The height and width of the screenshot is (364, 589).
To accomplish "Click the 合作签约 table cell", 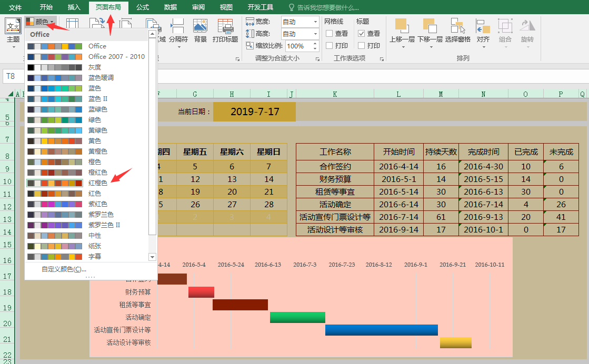I will pos(335,166).
